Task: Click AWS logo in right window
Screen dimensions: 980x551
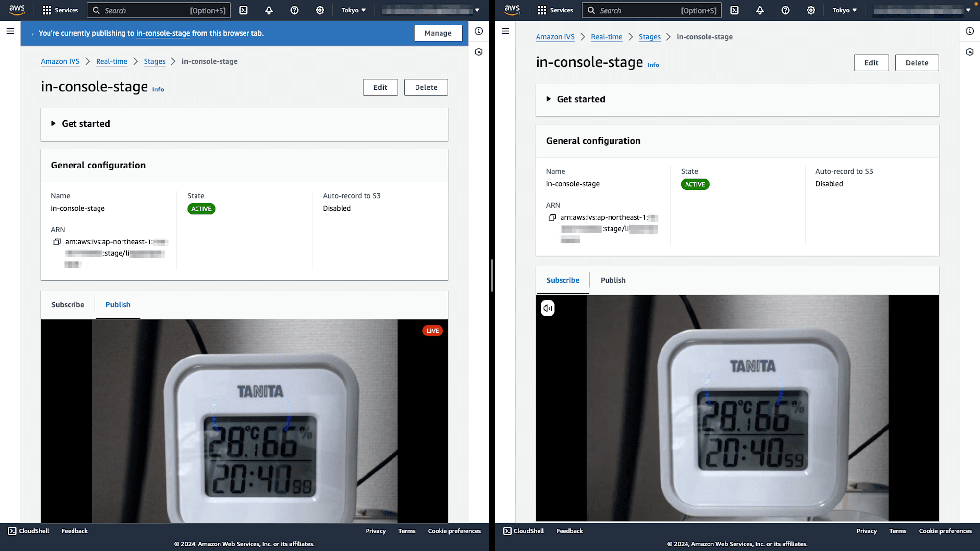Action: tap(512, 10)
